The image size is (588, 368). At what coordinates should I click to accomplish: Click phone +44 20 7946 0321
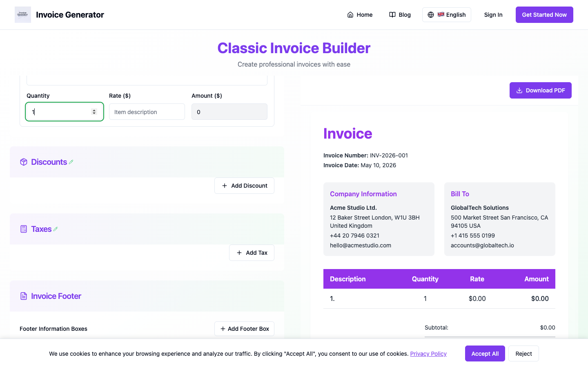(x=354, y=236)
